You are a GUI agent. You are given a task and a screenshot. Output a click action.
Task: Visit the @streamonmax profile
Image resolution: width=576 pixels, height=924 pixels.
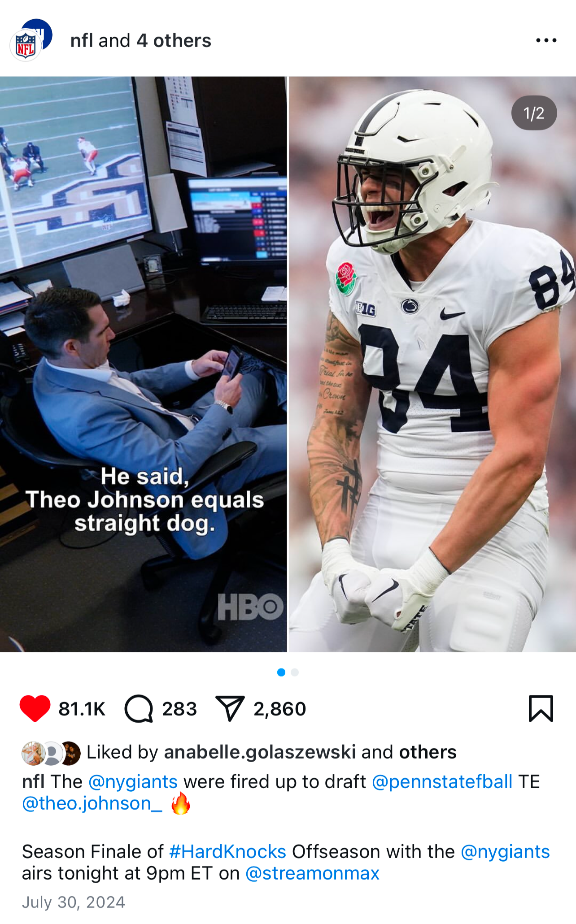(312, 873)
